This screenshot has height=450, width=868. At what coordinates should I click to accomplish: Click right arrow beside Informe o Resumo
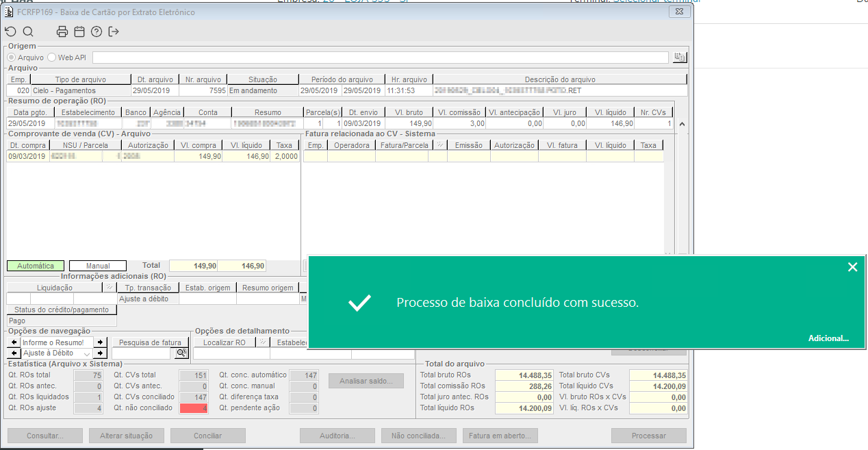coord(100,342)
